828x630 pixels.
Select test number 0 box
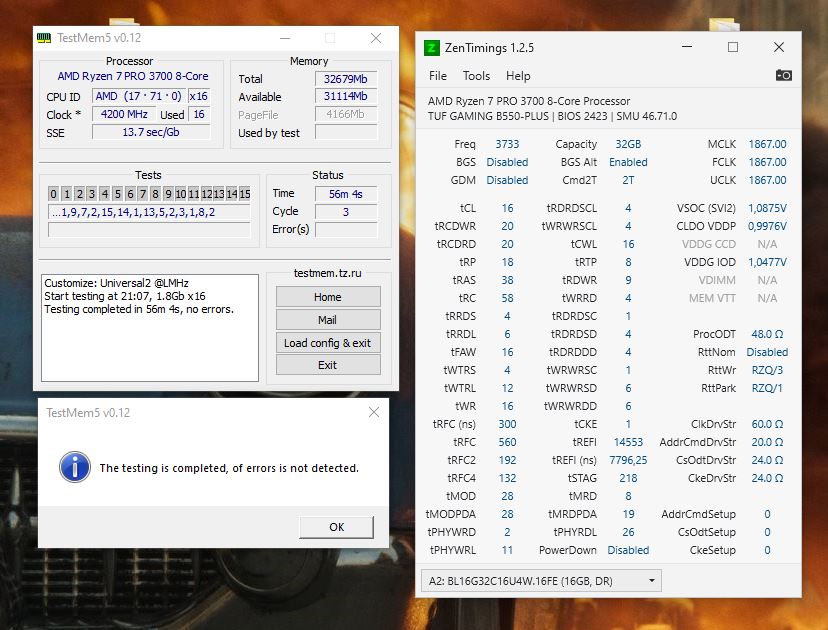coord(53,194)
